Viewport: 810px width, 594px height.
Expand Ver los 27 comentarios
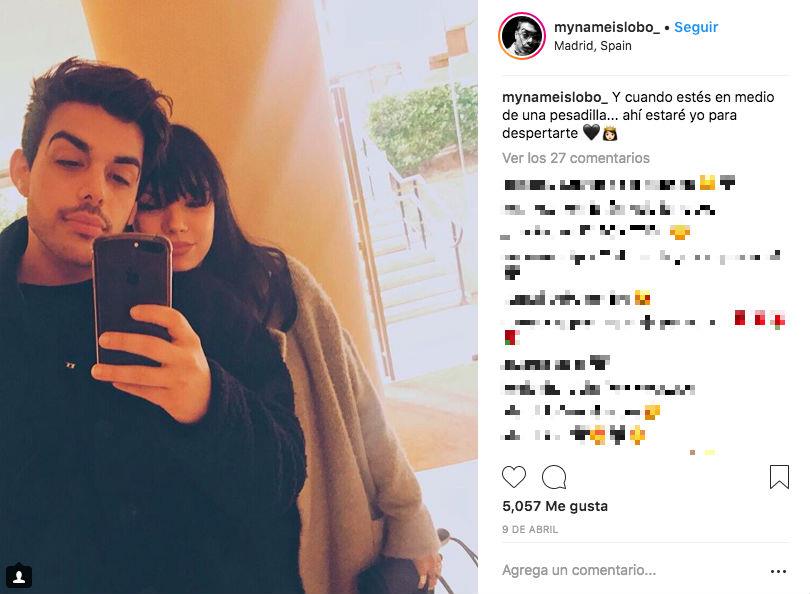[x=575, y=158]
